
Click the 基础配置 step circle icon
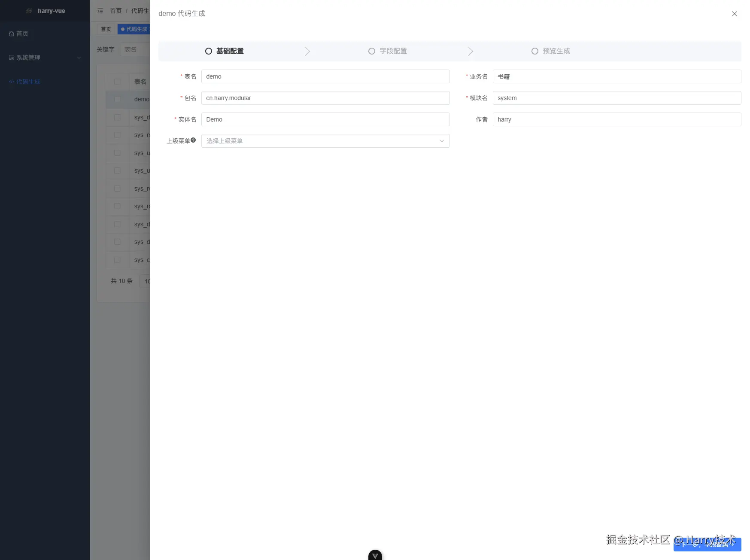[209, 51]
